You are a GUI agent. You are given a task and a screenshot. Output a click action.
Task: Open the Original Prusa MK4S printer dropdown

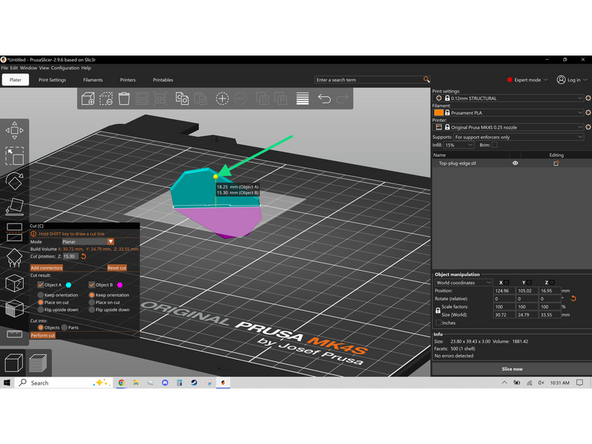point(513,127)
